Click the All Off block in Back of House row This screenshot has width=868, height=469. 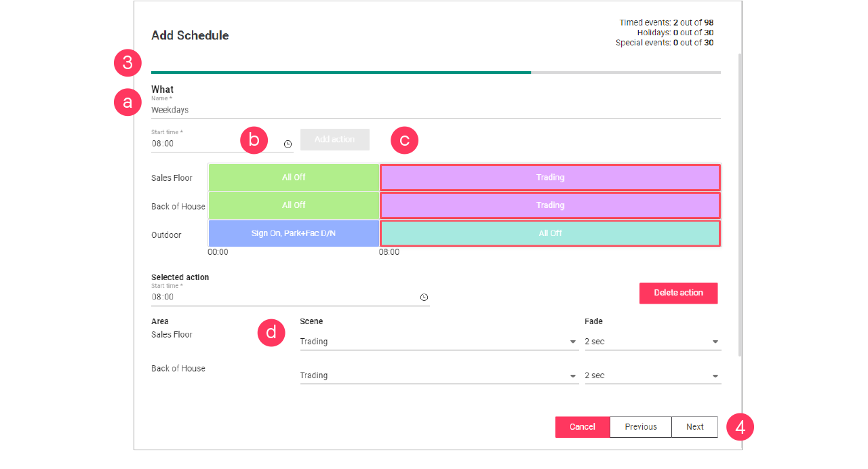point(293,205)
